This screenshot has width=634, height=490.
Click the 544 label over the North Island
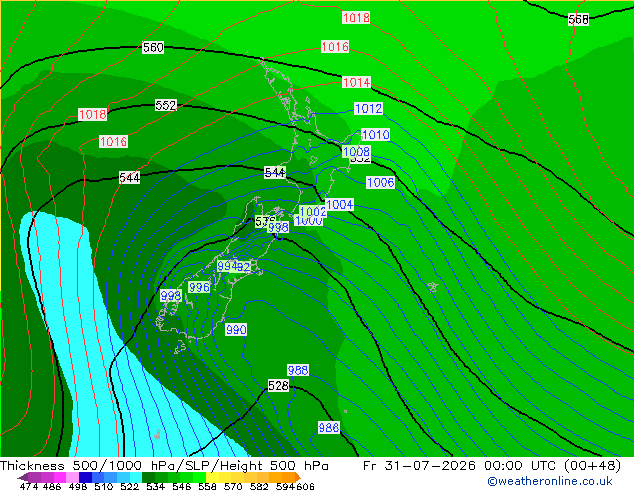click(275, 173)
